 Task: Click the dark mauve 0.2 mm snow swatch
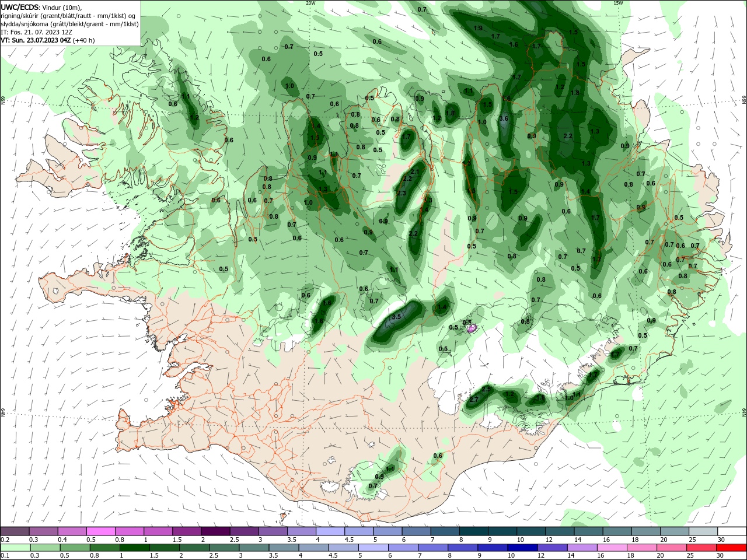(x=15, y=531)
